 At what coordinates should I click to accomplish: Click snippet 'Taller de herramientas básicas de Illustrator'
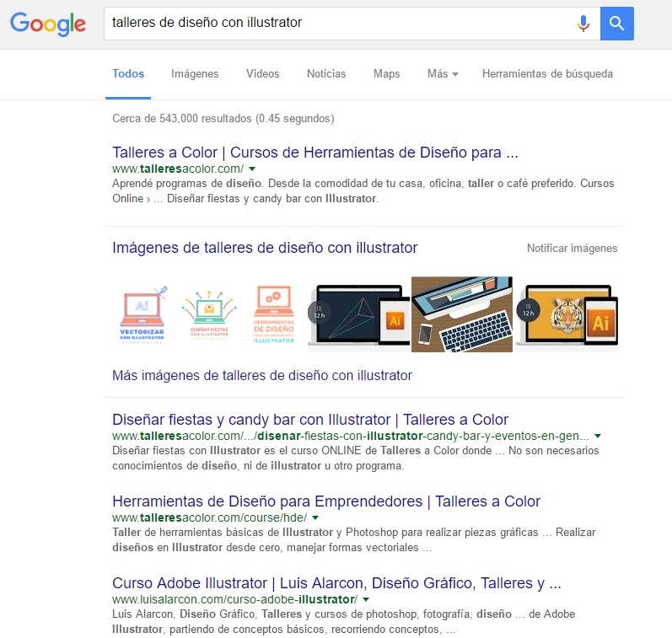point(354,540)
